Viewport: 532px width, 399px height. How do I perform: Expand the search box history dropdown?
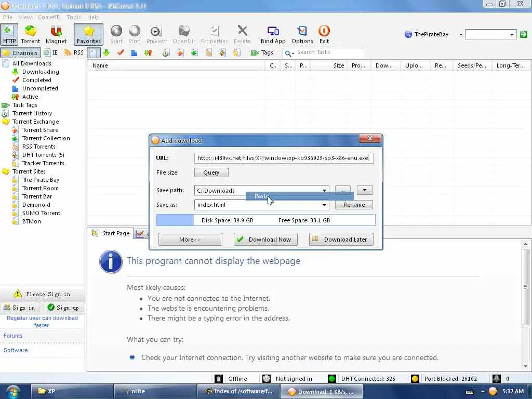[511, 34]
